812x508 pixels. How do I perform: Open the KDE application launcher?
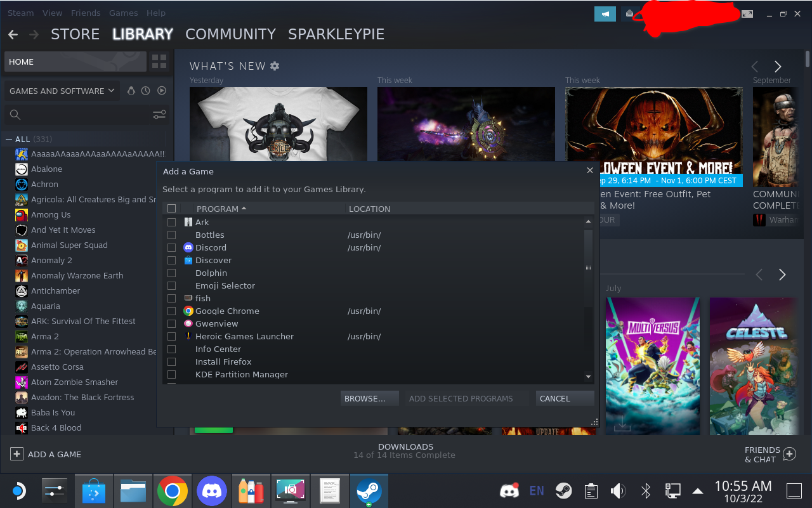pyautogui.click(x=18, y=491)
